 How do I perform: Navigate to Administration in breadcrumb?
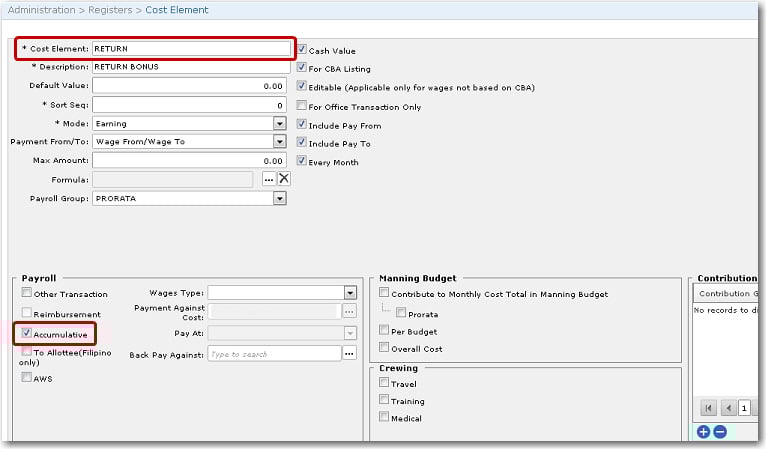point(40,10)
